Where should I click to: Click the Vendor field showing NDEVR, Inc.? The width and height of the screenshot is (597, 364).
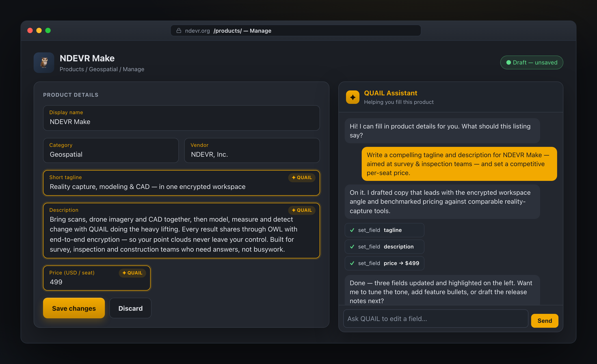(x=252, y=150)
